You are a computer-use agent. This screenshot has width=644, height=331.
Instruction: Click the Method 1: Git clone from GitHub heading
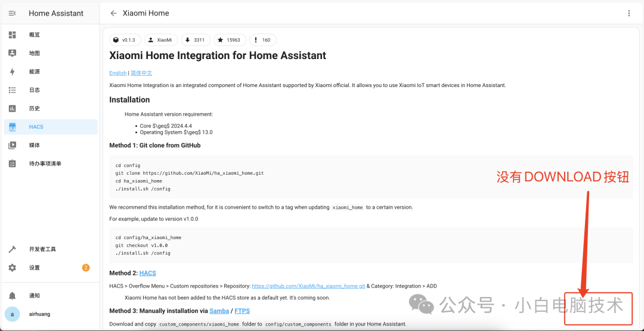click(155, 146)
